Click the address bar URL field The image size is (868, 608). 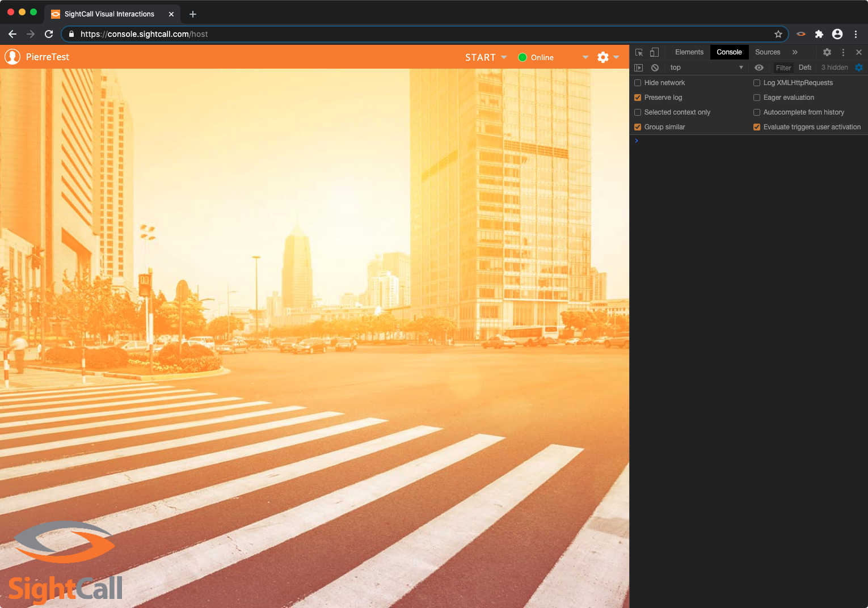(x=425, y=34)
